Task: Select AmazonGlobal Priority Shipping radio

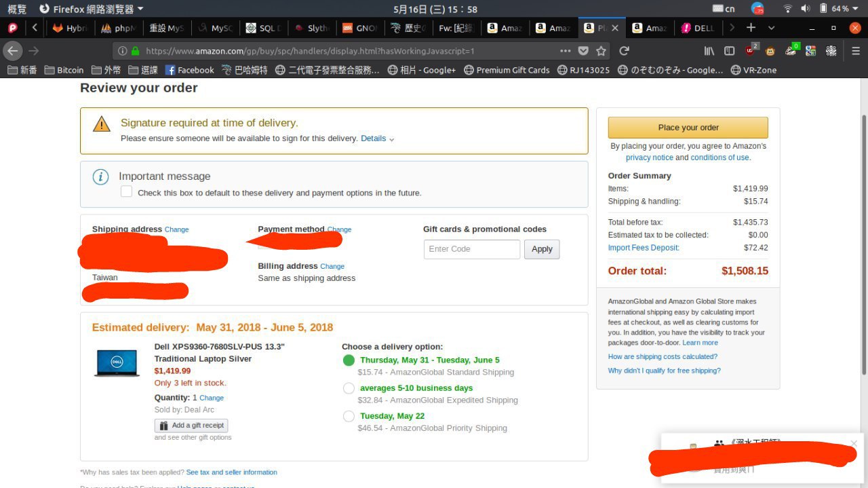Action: pos(349,416)
